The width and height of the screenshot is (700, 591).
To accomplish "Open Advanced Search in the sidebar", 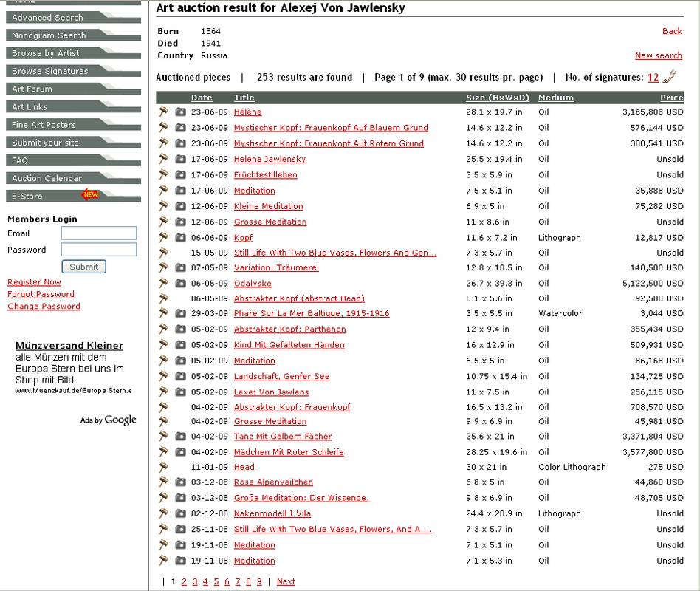I will pos(47,18).
